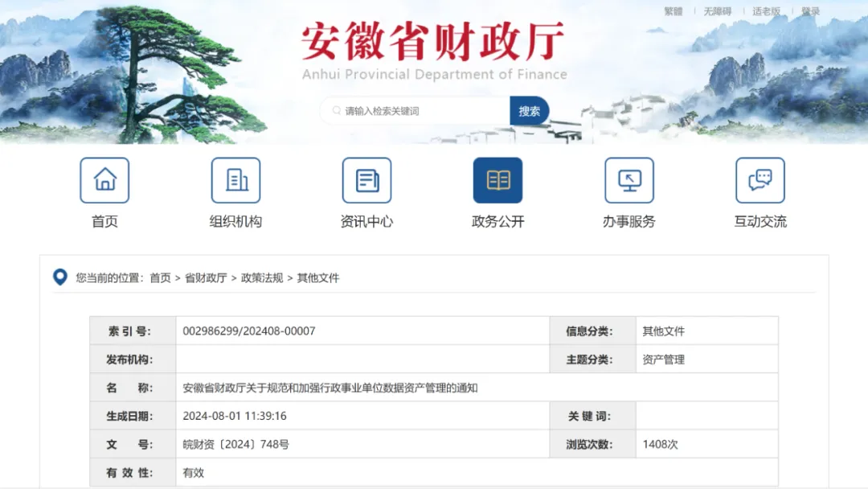Navigate to 政策法规 breadcrumb link
868x489 pixels.
262,278
